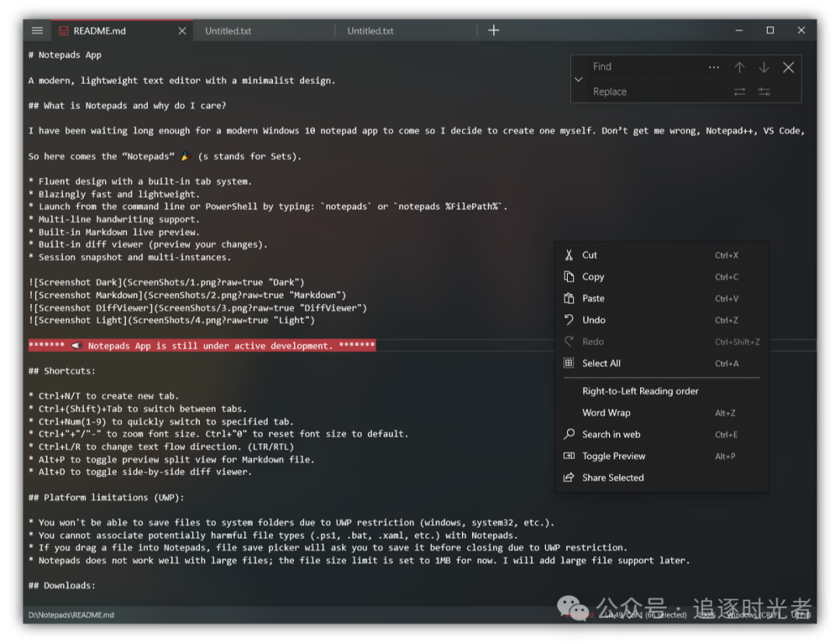
Task: Find previous match with up arrow
Action: point(740,67)
